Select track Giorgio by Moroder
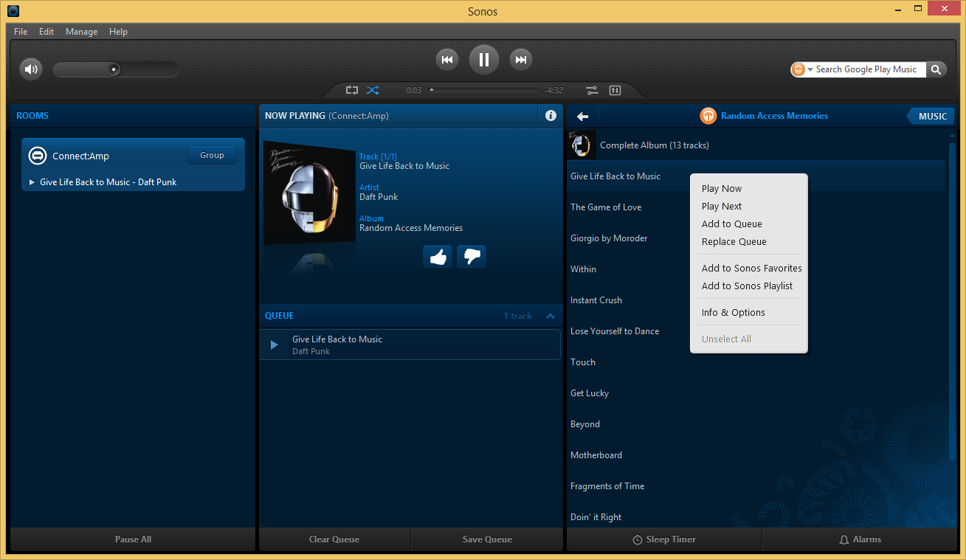Viewport: 966px width, 560px height. pos(609,238)
